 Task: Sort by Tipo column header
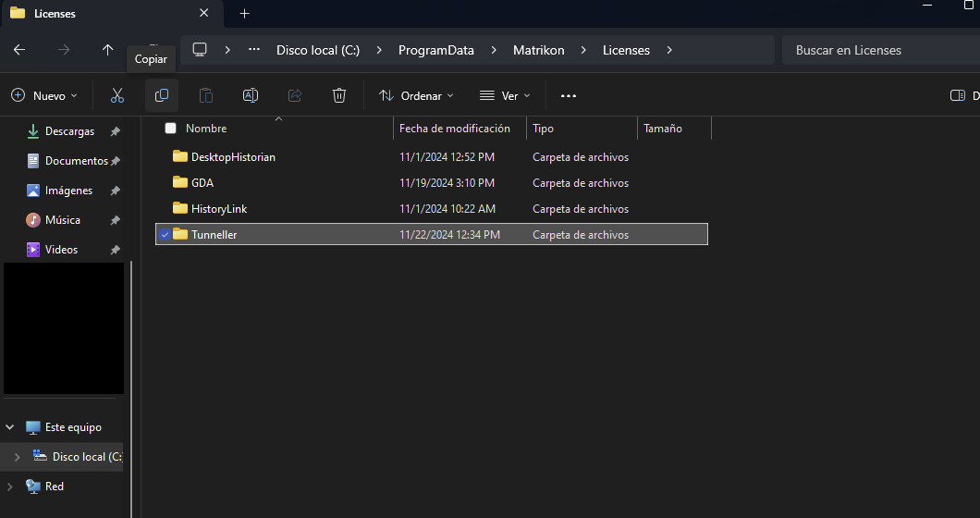pyautogui.click(x=543, y=129)
